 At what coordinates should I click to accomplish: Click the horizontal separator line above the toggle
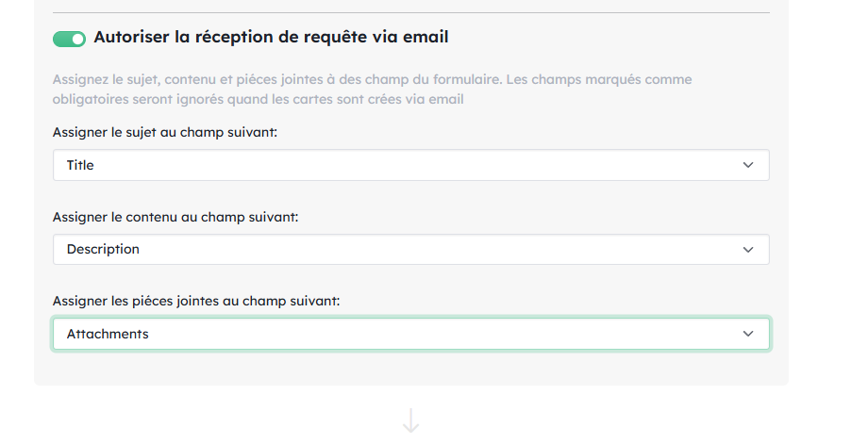(410, 12)
